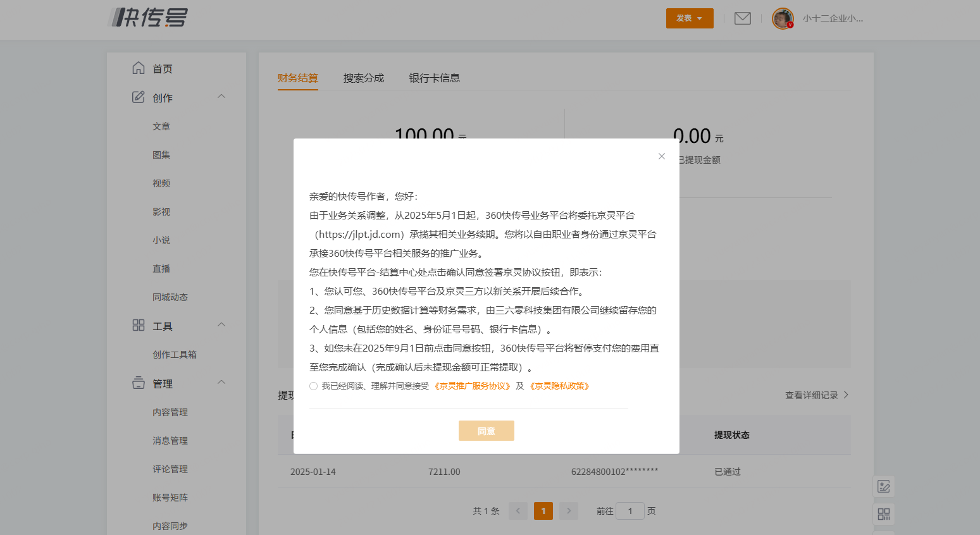Open 创作工具箱 in sidebar
Image resolution: width=980 pixels, height=535 pixels.
[175, 355]
